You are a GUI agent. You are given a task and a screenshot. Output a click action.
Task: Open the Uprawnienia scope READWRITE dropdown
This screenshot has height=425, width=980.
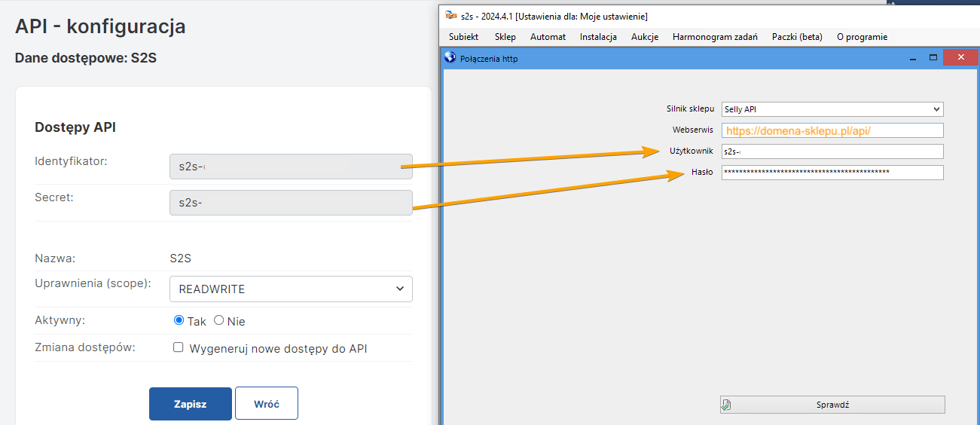click(291, 289)
